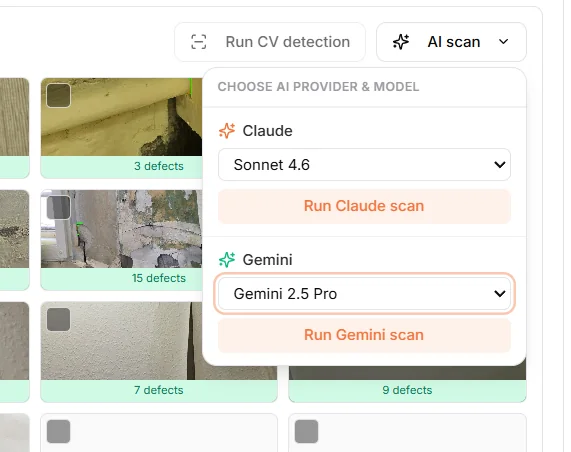Open the Gemini 2.5 Pro model dropdown
This screenshot has width=571, height=452.
pyautogui.click(x=364, y=294)
